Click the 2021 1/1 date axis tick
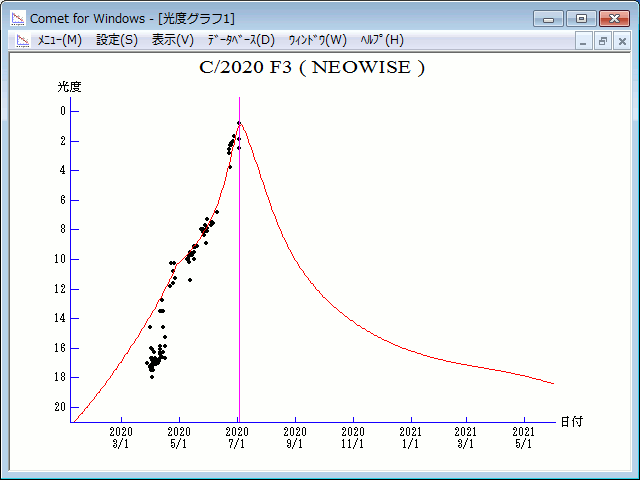 point(411,420)
